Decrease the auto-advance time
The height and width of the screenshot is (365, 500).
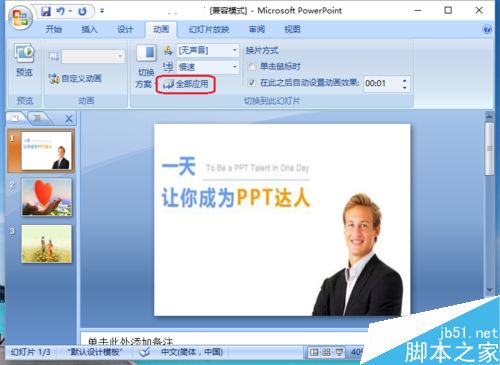click(x=405, y=88)
